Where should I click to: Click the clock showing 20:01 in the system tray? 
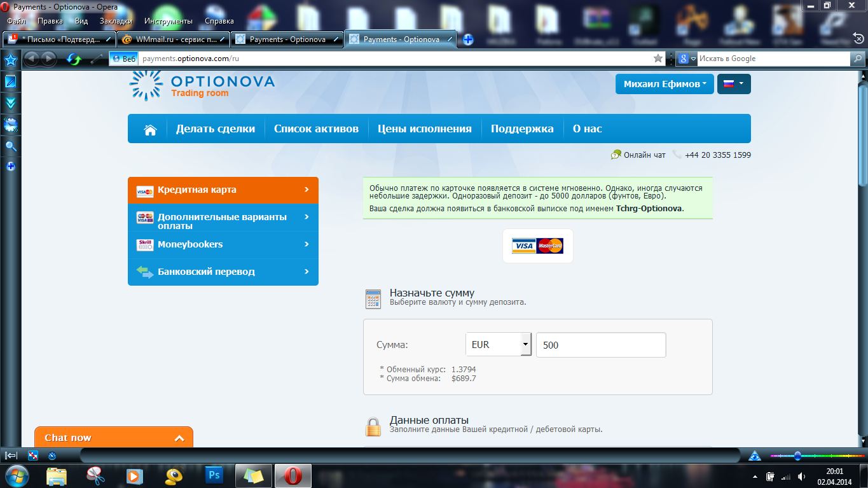[x=834, y=471]
